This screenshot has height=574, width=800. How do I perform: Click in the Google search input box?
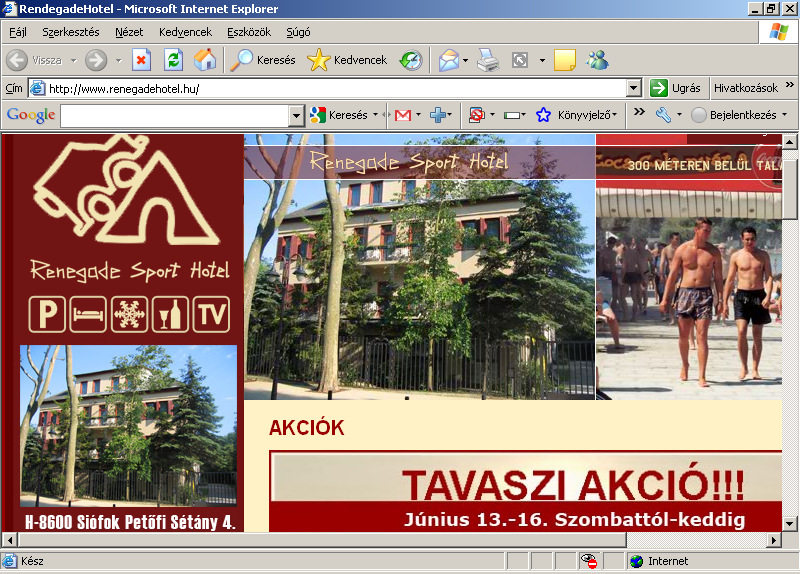pos(175,116)
